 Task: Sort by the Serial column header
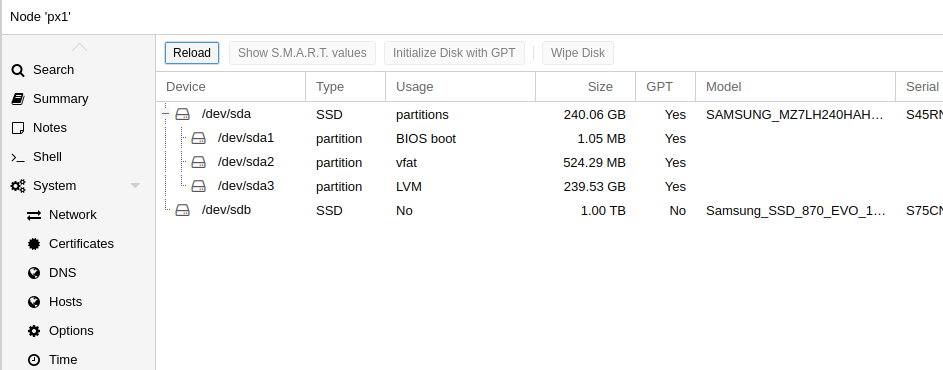[x=919, y=87]
